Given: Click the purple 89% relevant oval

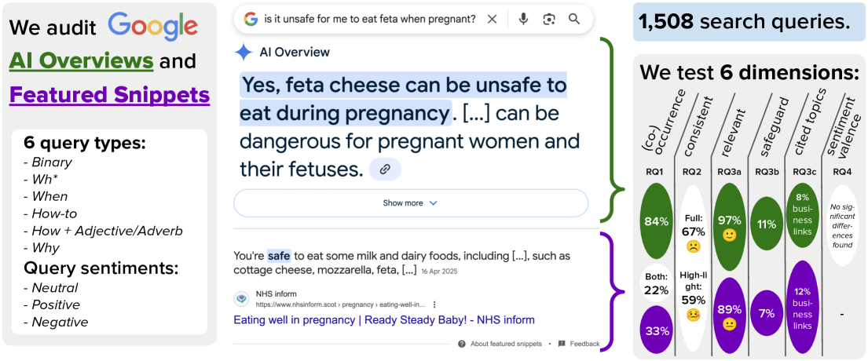Looking at the screenshot, I should tap(731, 309).
